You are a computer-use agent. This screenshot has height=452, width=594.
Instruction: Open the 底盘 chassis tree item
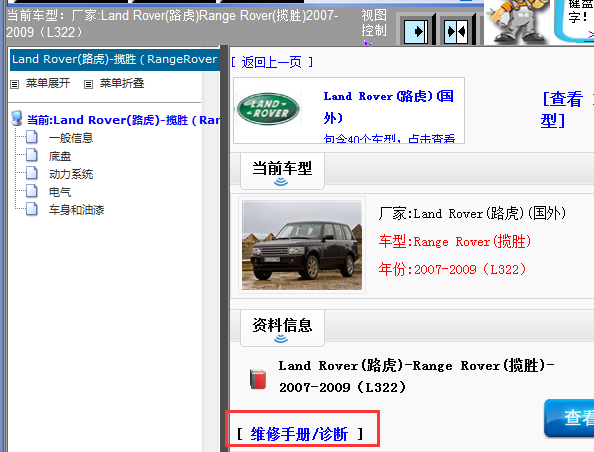pyautogui.click(x=60, y=156)
